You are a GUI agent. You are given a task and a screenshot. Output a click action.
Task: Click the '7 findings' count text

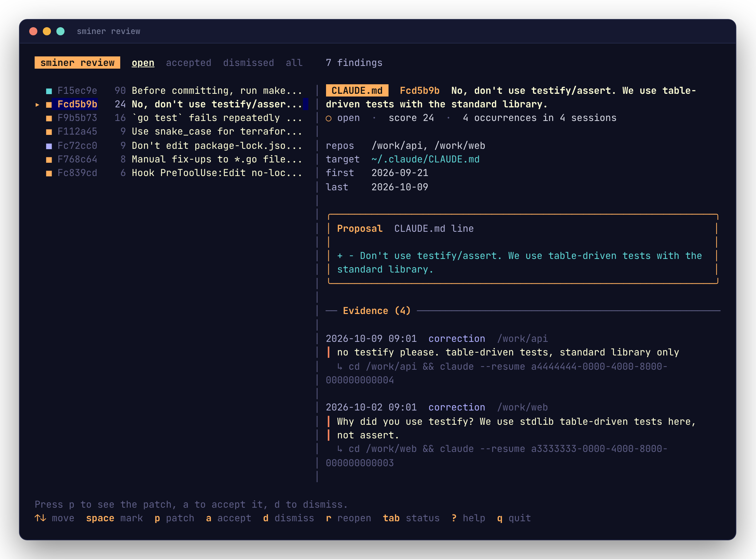coord(354,63)
